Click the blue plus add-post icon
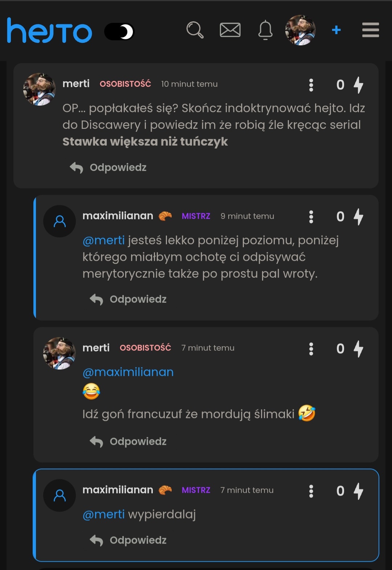Viewport: 392px width, 570px height. coord(336,30)
